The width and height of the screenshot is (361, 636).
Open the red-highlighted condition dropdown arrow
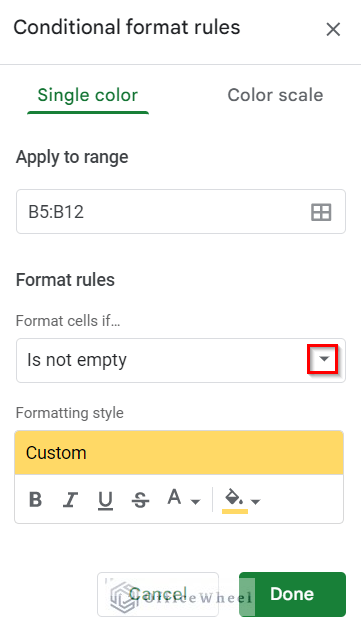[x=323, y=359]
